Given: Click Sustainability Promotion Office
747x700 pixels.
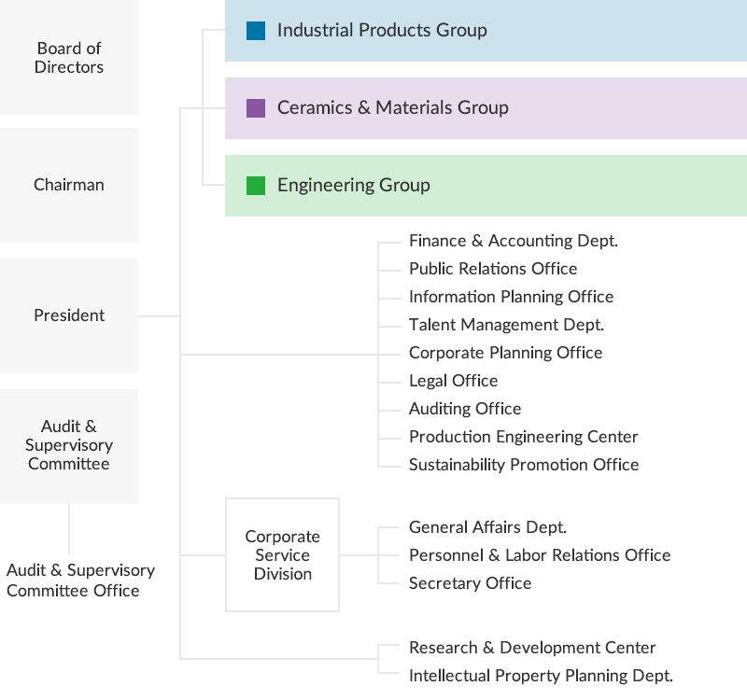Looking at the screenshot, I should tap(524, 465).
